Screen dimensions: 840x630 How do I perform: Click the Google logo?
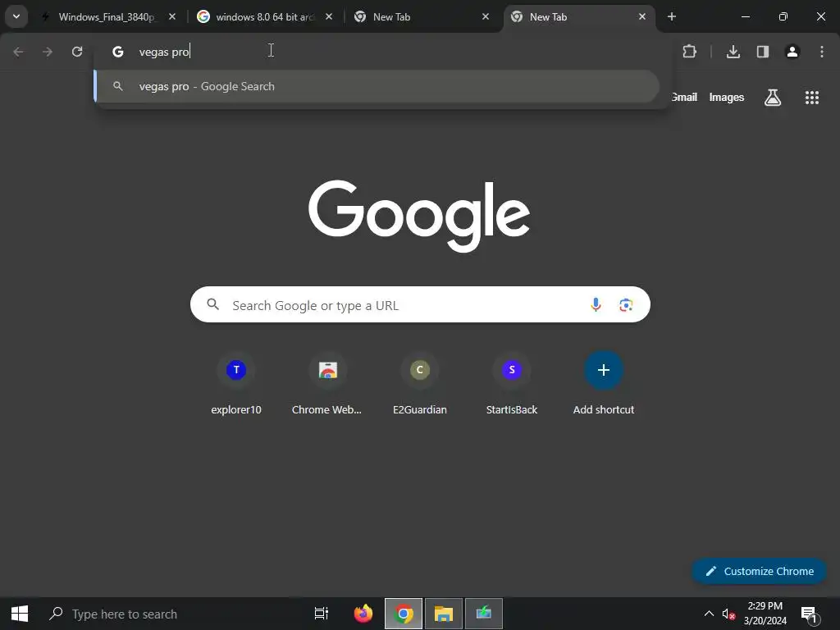pos(419,216)
